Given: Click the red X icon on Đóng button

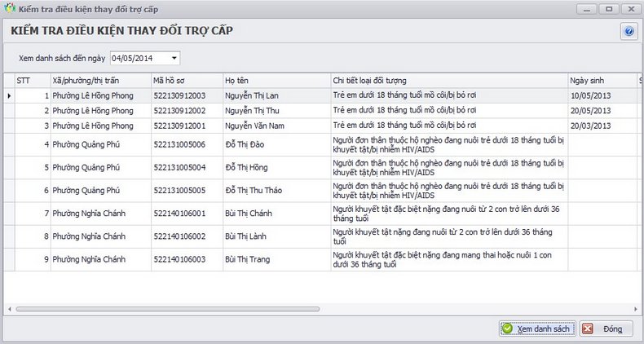Looking at the screenshot, I should tap(587, 329).
